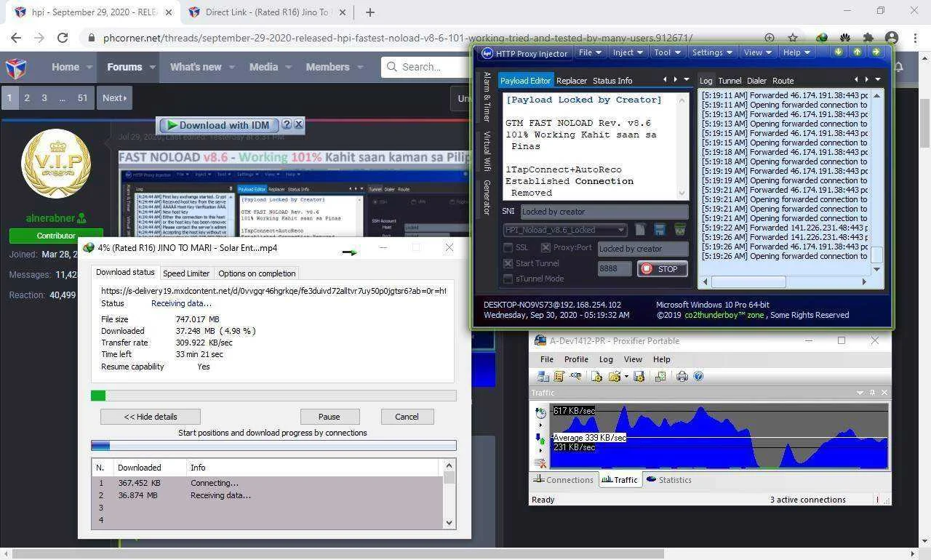Click the IDM download progress bar

273,396
